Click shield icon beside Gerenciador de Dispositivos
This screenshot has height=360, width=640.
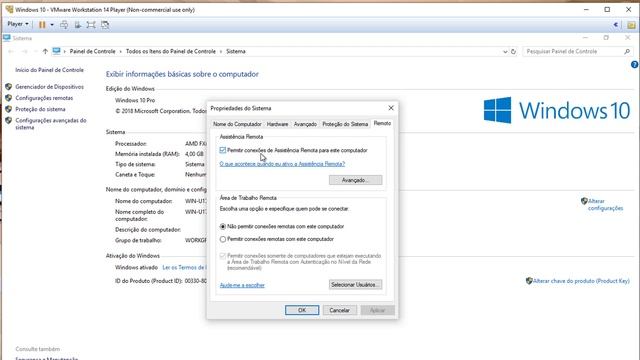(x=9, y=87)
